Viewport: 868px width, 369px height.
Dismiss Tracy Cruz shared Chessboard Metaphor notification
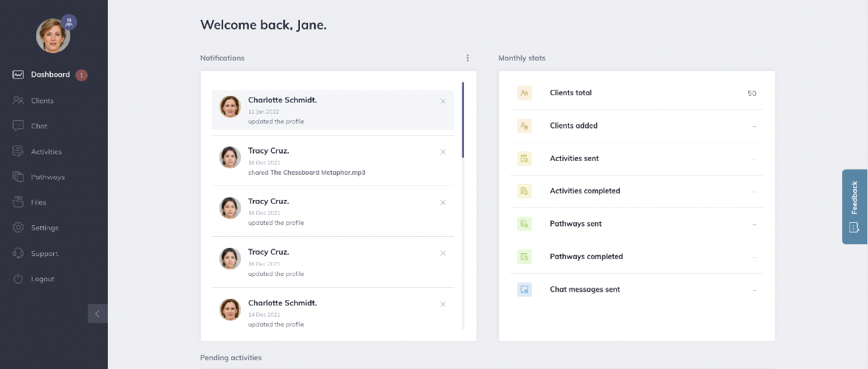click(x=442, y=152)
